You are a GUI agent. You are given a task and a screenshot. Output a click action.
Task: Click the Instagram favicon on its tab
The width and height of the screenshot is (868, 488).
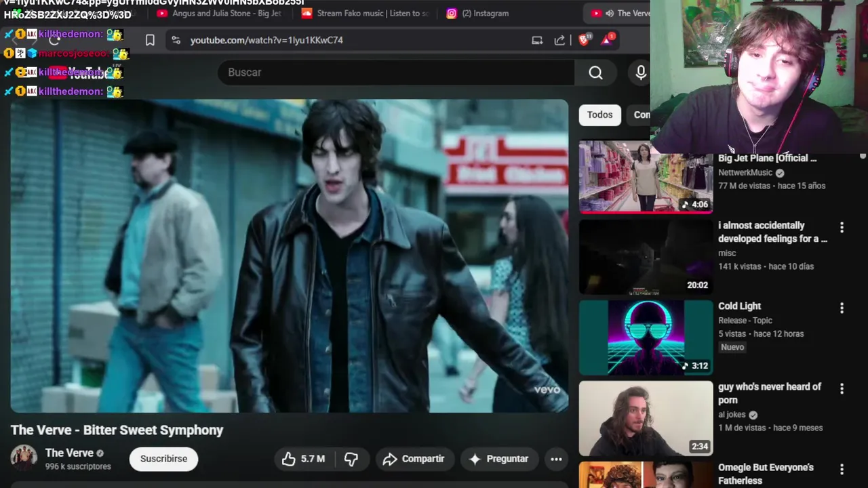click(452, 13)
